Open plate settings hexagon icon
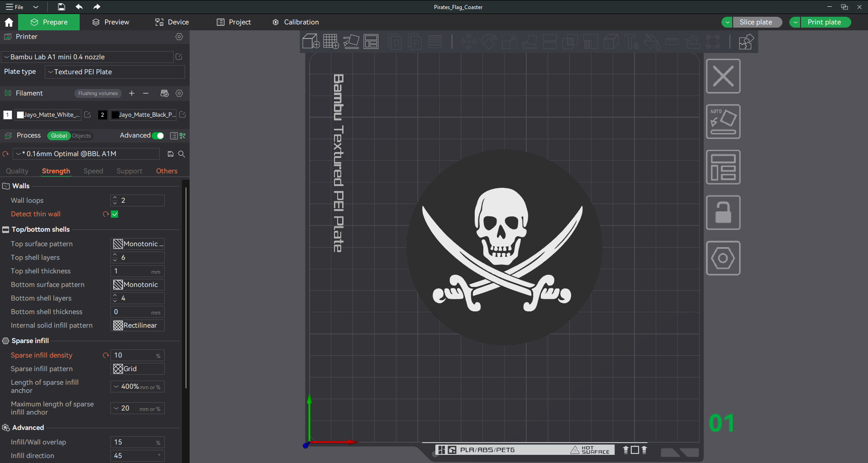Image resolution: width=868 pixels, height=463 pixels. [x=723, y=258]
